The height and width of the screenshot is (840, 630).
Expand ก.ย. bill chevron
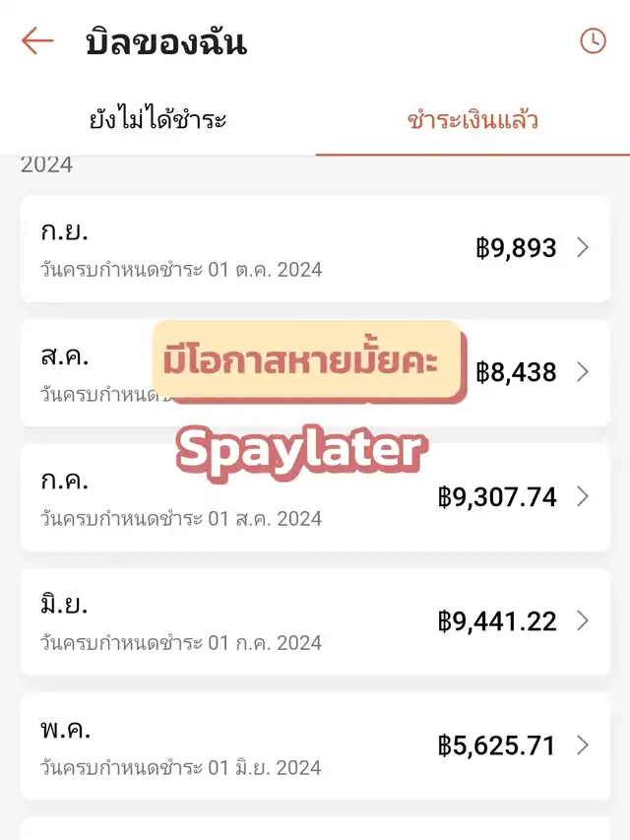click(583, 247)
